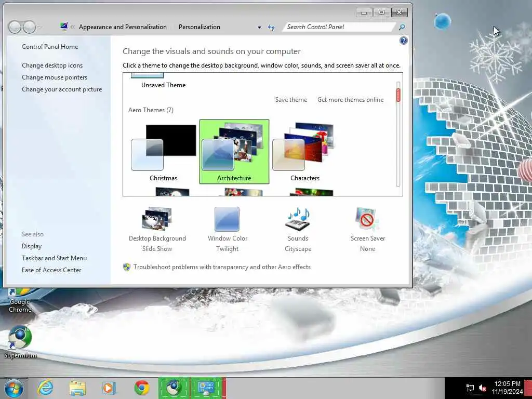The width and height of the screenshot is (532, 399).
Task: Open Change mouse pointers link
Action: pyautogui.click(x=55, y=77)
